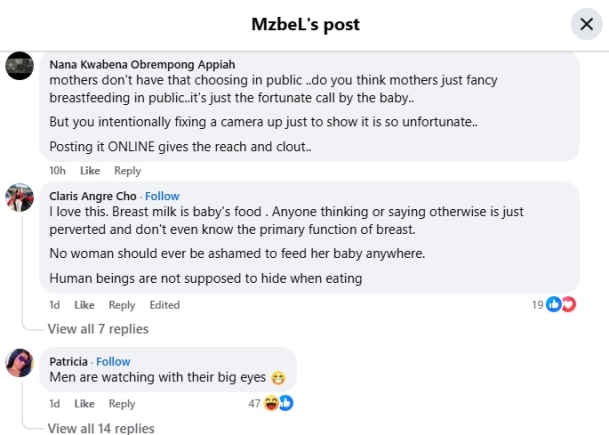
Task: Like Claris Angre Cho's comment
Action: (x=85, y=305)
